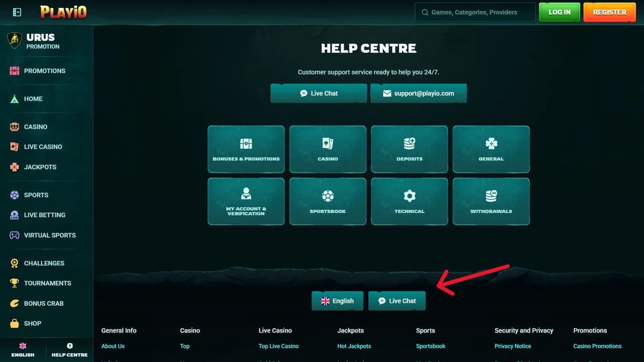Open Technical help category tile
644x362 pixels.
click(409, 201)
